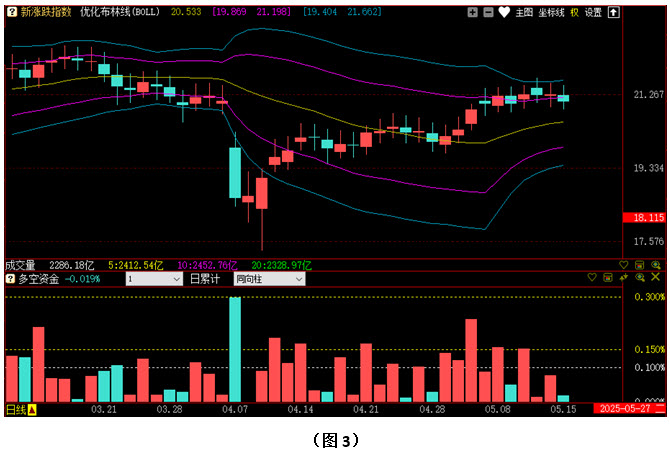
Task: Click the 0.300% axis label
Action: click(x=650, y=297)
